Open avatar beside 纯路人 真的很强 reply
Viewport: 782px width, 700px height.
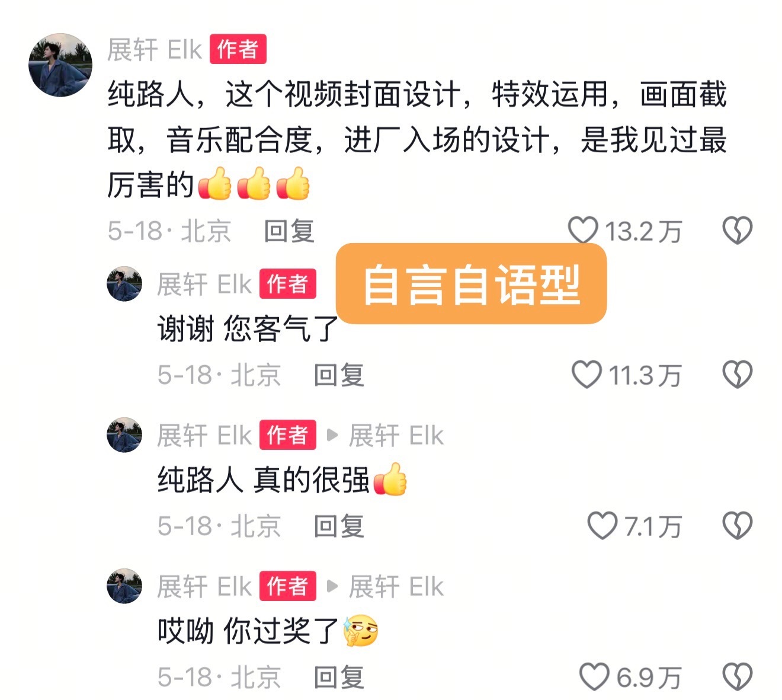[124, 435]
